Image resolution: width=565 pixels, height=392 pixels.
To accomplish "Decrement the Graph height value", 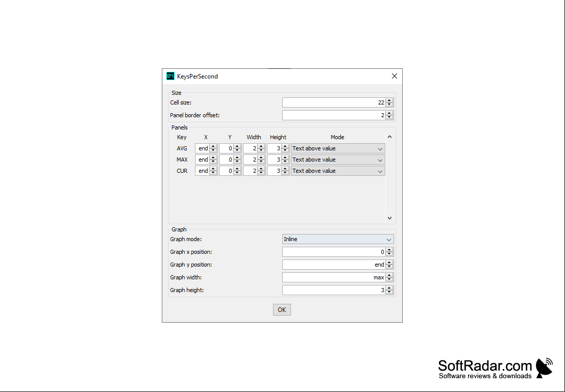I will (389, 292).
